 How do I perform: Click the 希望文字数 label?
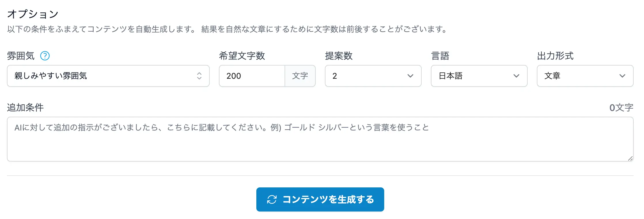coord(242,56)
